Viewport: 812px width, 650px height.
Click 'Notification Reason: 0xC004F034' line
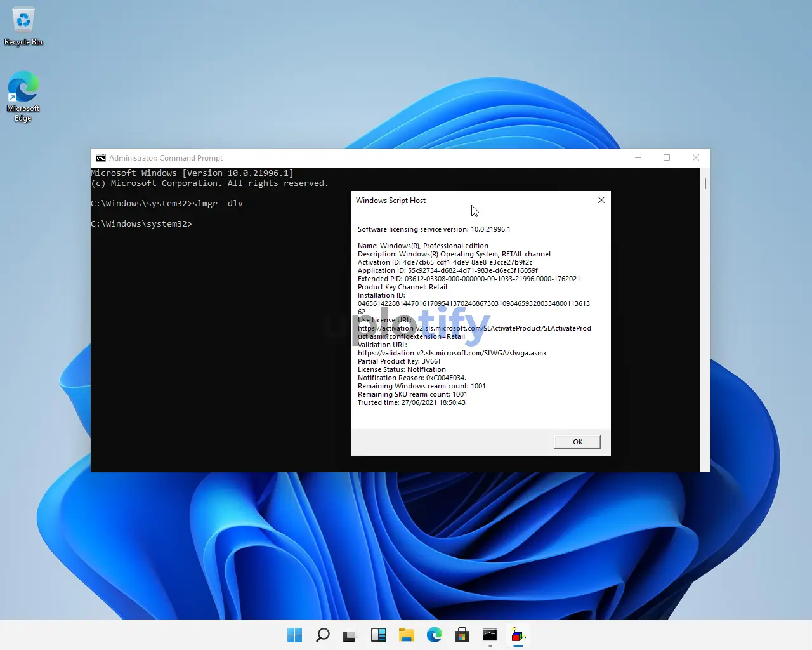412,378
